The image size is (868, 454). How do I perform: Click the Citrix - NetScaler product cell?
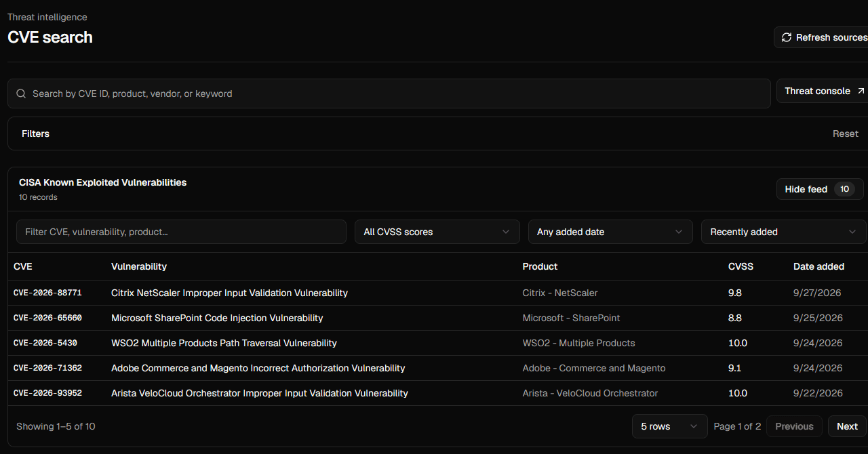tap(560, 293)
